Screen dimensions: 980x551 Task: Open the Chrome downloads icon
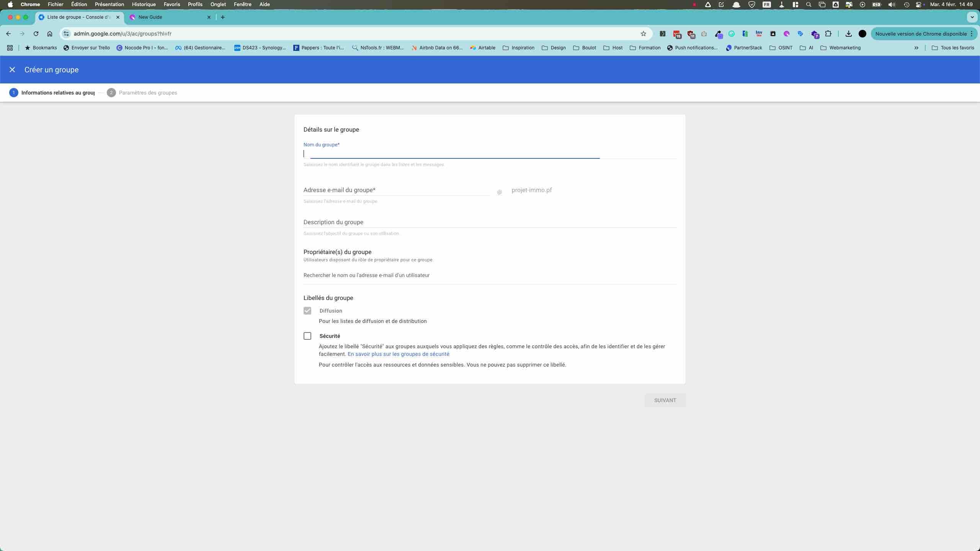click(x=849, y=34)
